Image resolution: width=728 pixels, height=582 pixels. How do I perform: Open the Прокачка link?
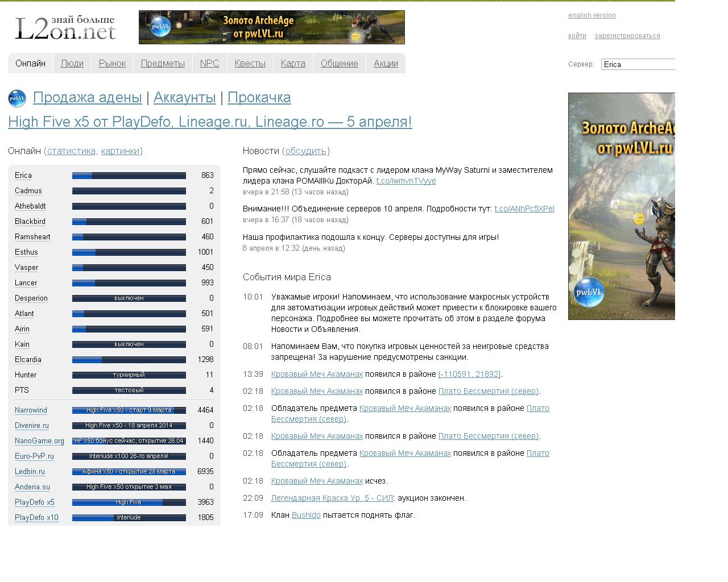[x=259, y=98]
